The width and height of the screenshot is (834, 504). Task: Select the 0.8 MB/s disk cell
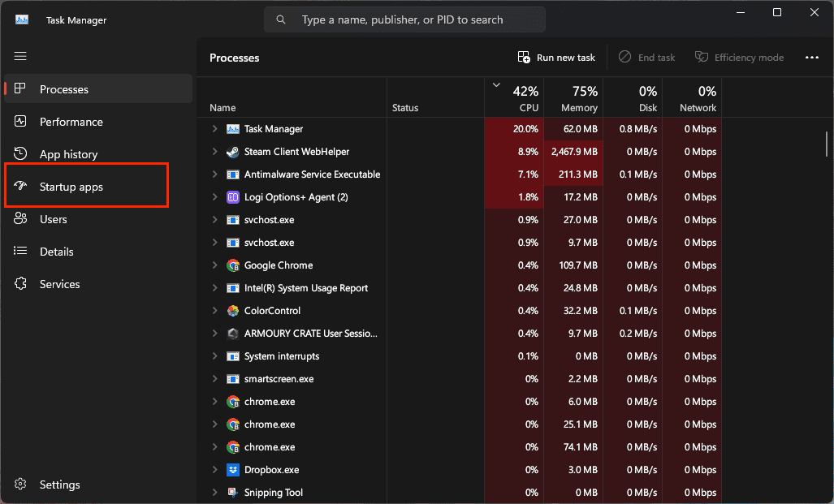coord(633,129)
